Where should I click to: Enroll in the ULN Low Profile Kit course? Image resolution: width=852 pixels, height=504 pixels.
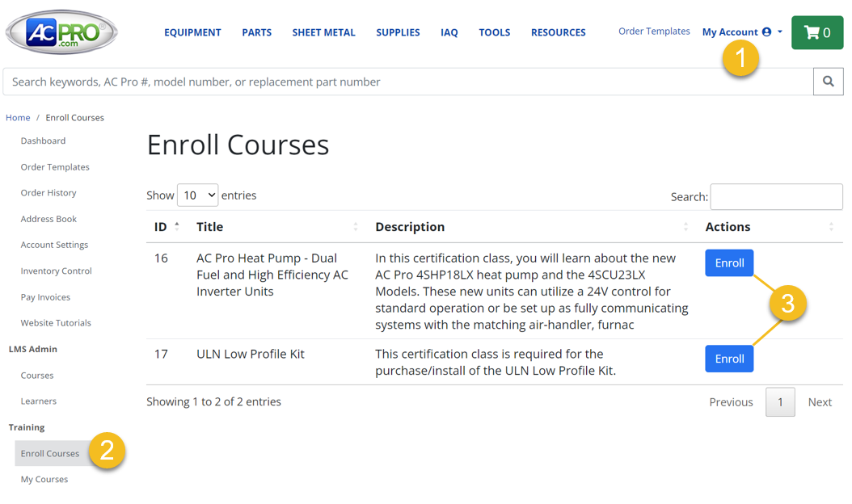pos(728,359)
